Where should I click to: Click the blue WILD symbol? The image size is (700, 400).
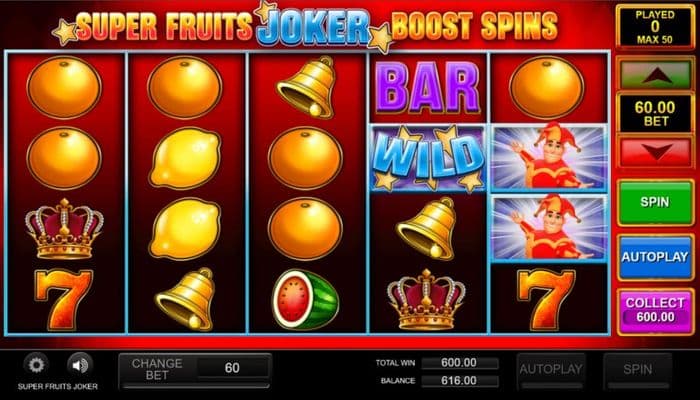(x=428, y=158)
